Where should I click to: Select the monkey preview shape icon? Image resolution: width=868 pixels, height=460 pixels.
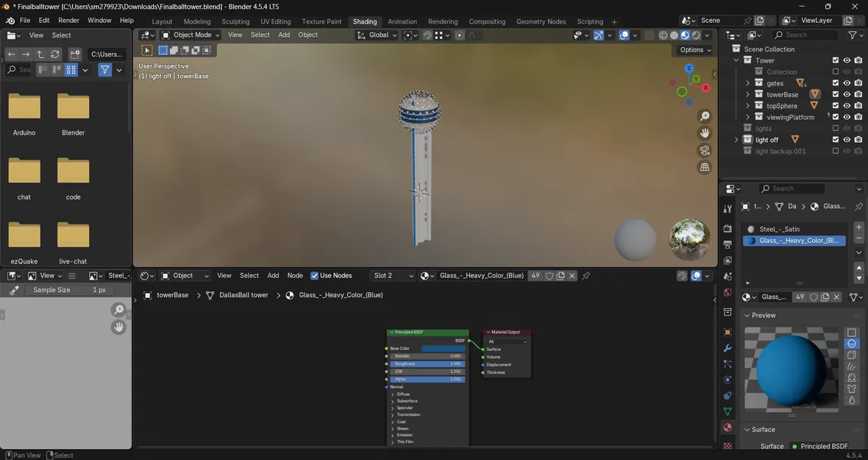852,378
